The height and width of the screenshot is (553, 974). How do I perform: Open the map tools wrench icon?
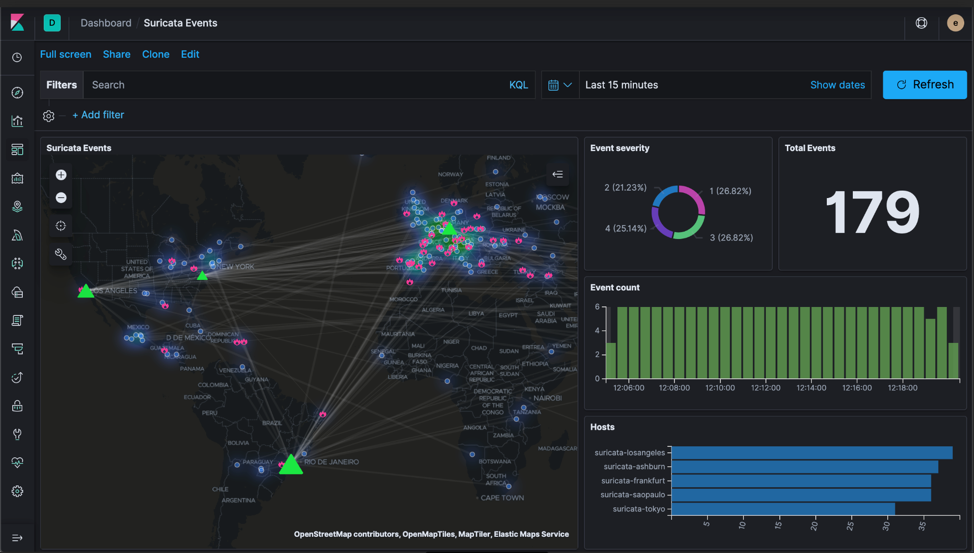(x=61, y=254)
